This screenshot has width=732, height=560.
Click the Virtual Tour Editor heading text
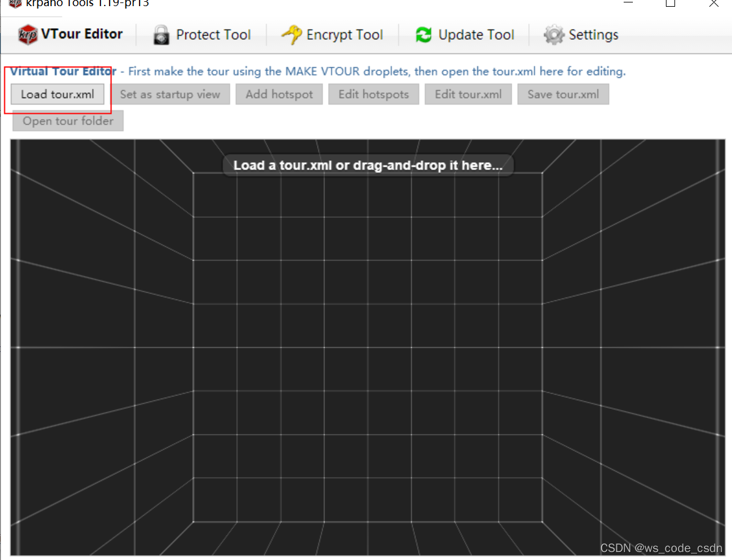[63, 72]
